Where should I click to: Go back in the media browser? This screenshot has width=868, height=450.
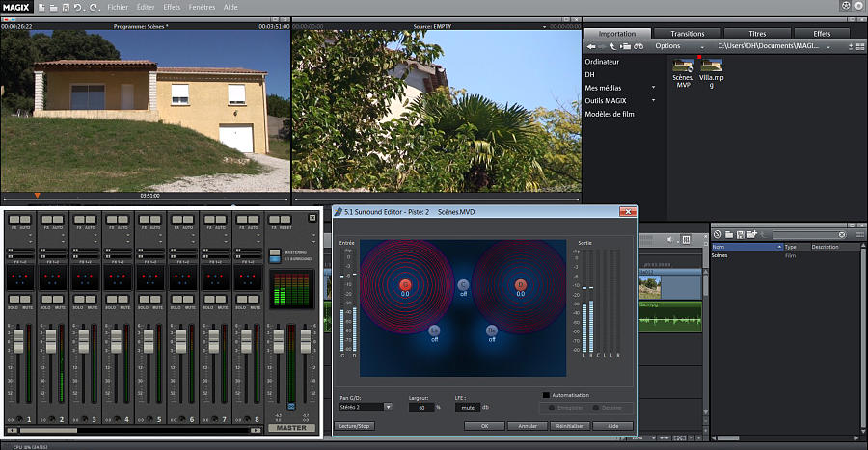(x=591, y=46)
